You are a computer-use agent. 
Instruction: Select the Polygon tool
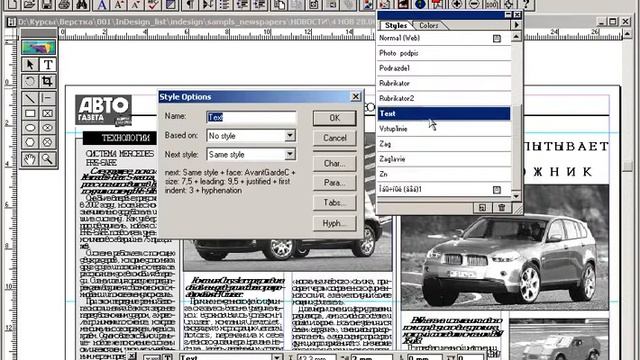coord(30,142)
